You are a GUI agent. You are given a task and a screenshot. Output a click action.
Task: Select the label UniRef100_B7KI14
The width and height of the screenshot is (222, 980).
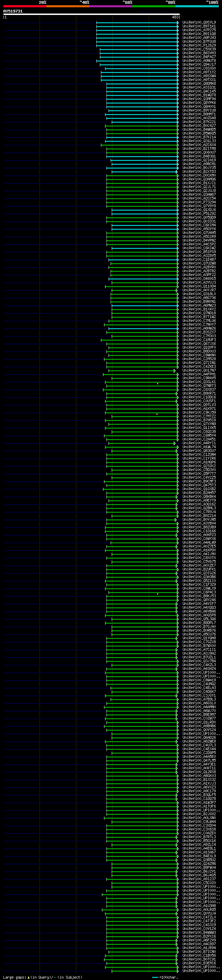pos(199,137)
